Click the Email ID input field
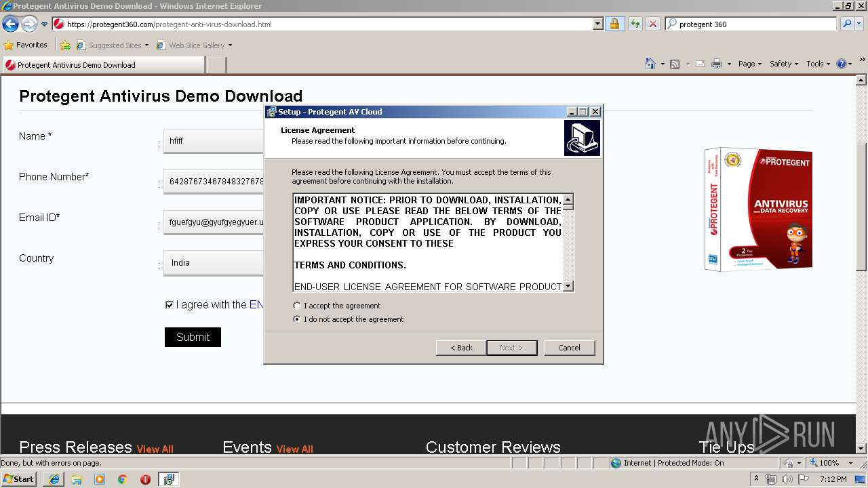 pos(214,222)
